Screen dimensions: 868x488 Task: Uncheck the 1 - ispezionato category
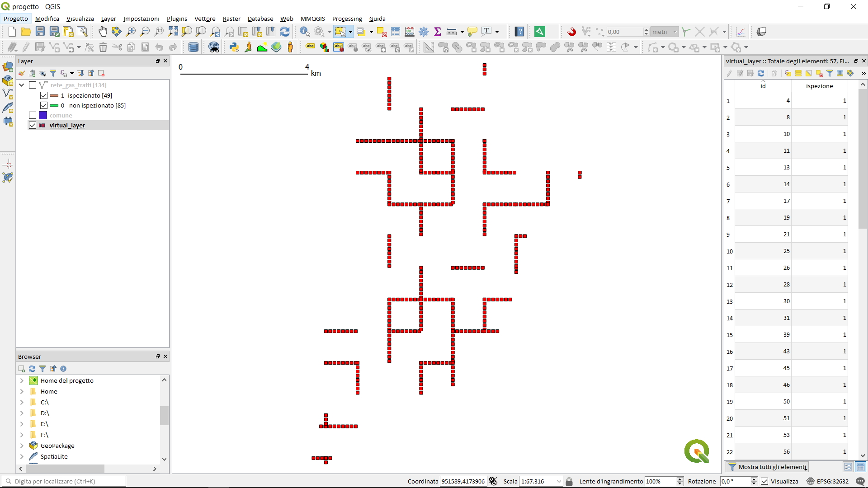pos(44,95)
